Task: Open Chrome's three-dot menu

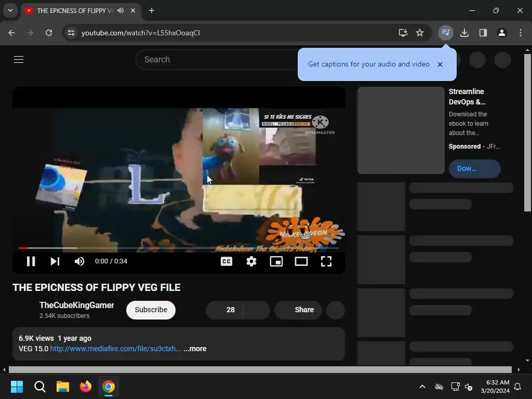Action: click(x=521, y=33)
